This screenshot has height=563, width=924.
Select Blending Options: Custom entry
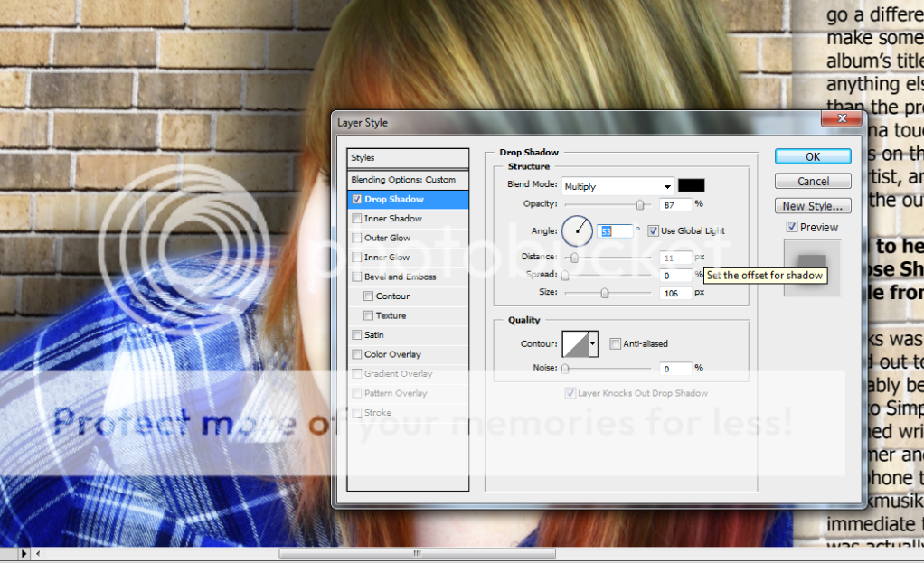tap(408, 180)
